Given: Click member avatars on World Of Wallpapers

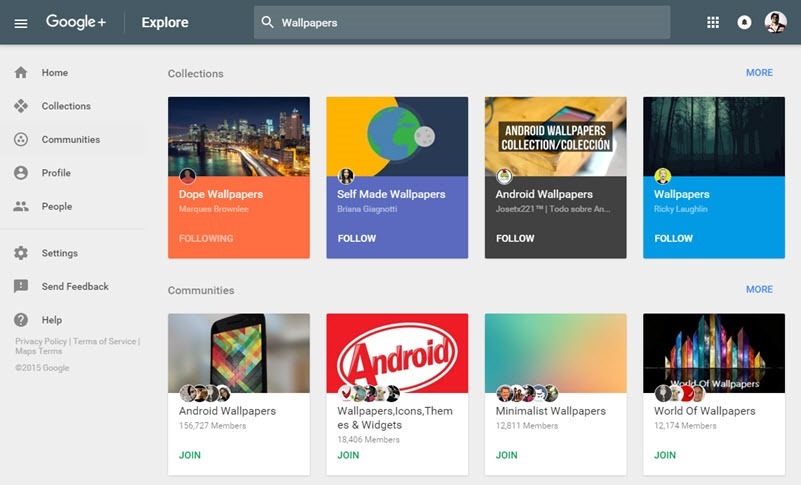Looking at the screenshot, I should [x=680, y=393].
